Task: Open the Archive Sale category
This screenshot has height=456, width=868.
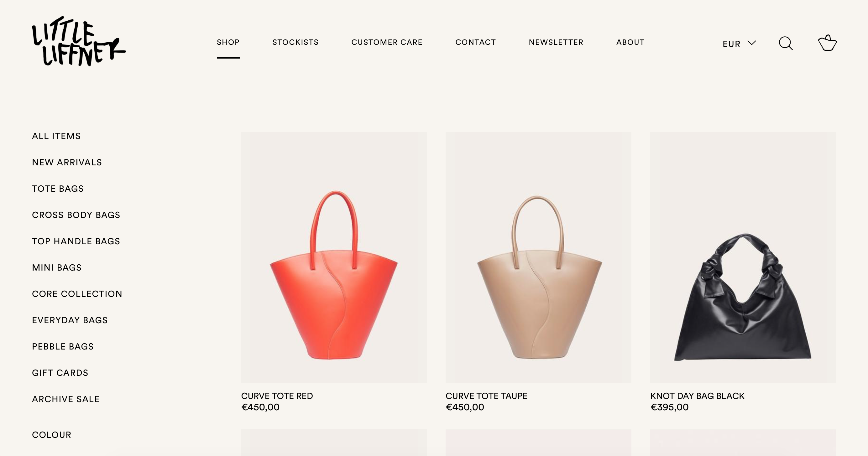Action: 66,399
